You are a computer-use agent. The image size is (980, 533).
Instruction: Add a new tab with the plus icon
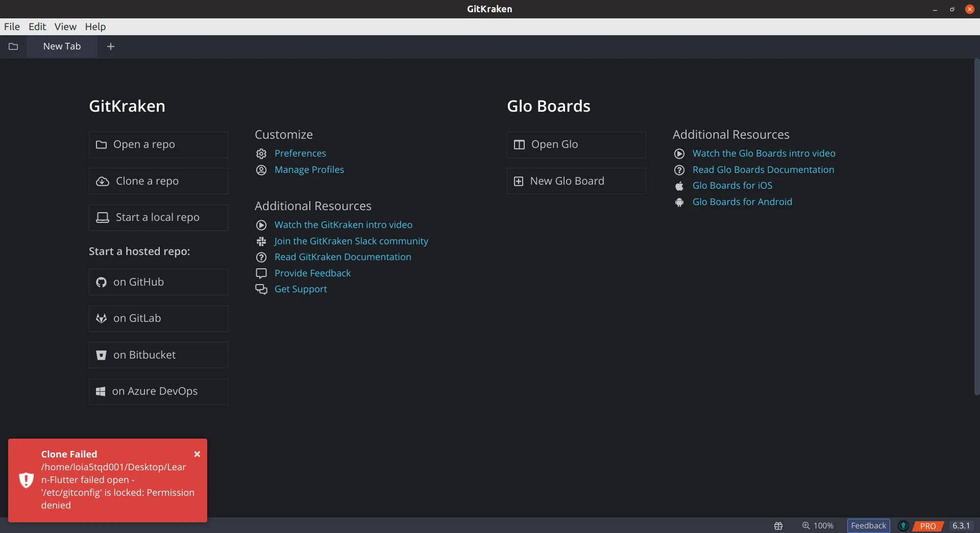(x=111, y=46)
